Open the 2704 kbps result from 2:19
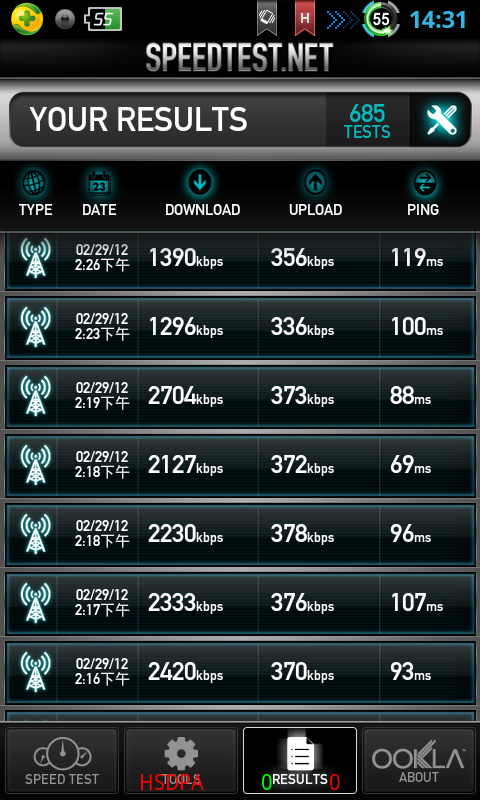 tap(240, 396)
